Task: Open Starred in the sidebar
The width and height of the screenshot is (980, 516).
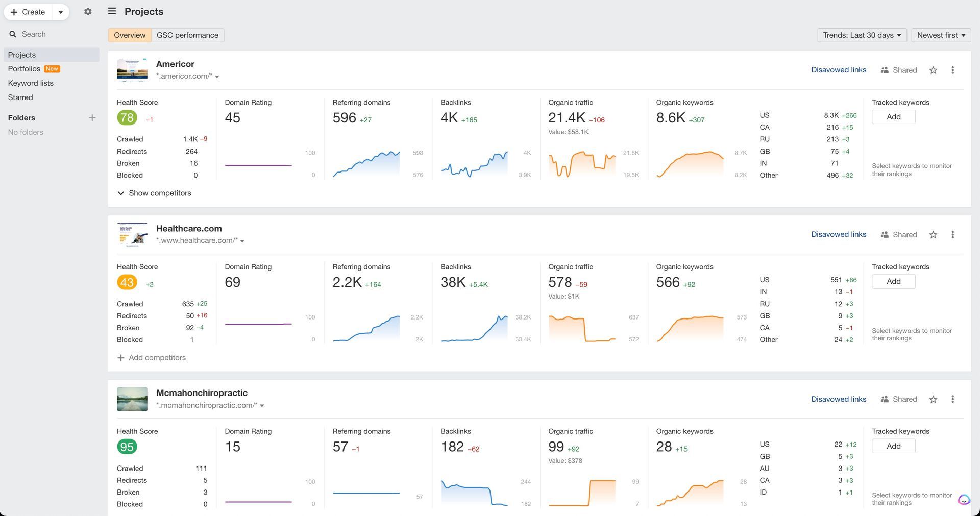Action: [20, 97]
